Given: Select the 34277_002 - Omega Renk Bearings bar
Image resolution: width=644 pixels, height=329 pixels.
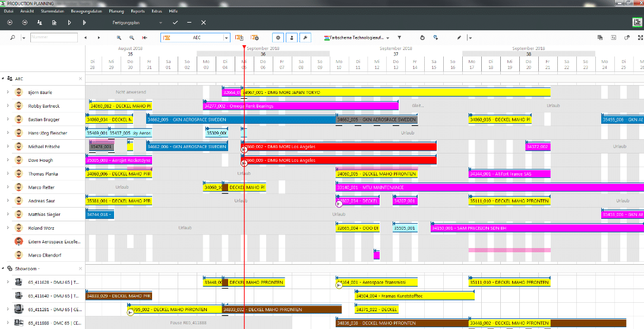Looking at the screenshot, I should [x=301, y=106].
